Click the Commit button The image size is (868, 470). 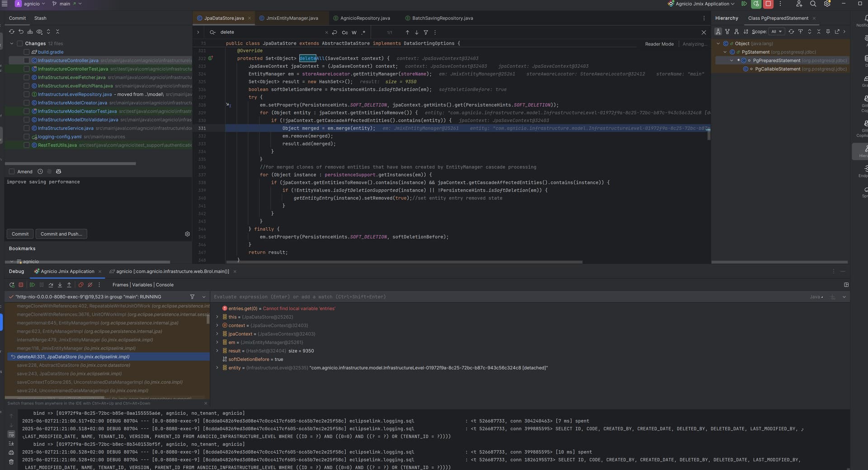tap(20, 234)
